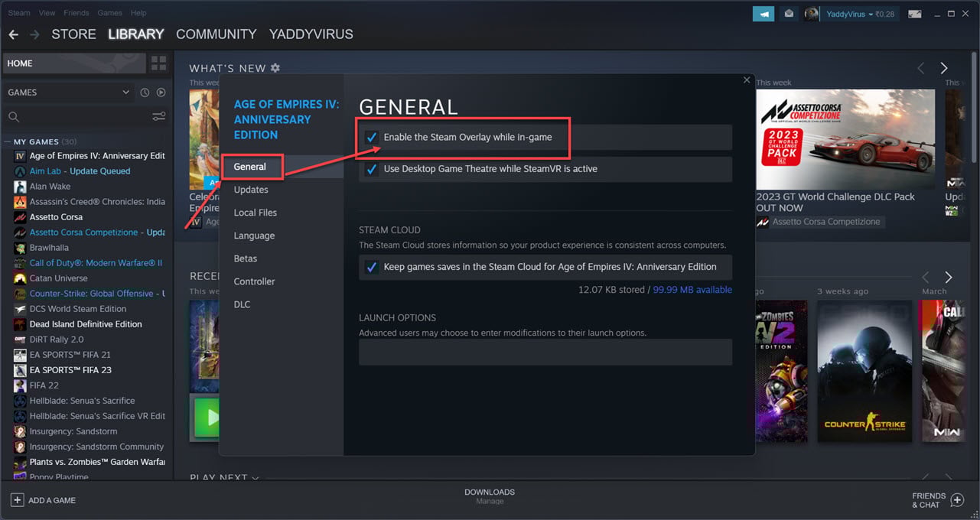Click the launch options input field
The height and width of the screenshot is (520, 980).
[545, 352]
